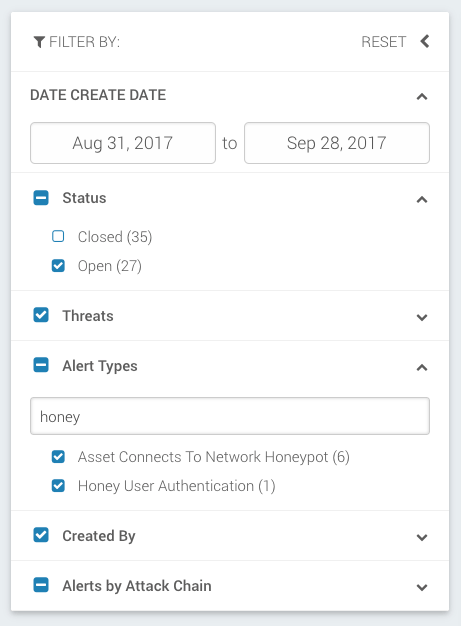Viewport: 461px width, 626px height.
Task: Open the Sep 28, 2017 end date picker
Action: click(x=337, y=143)
